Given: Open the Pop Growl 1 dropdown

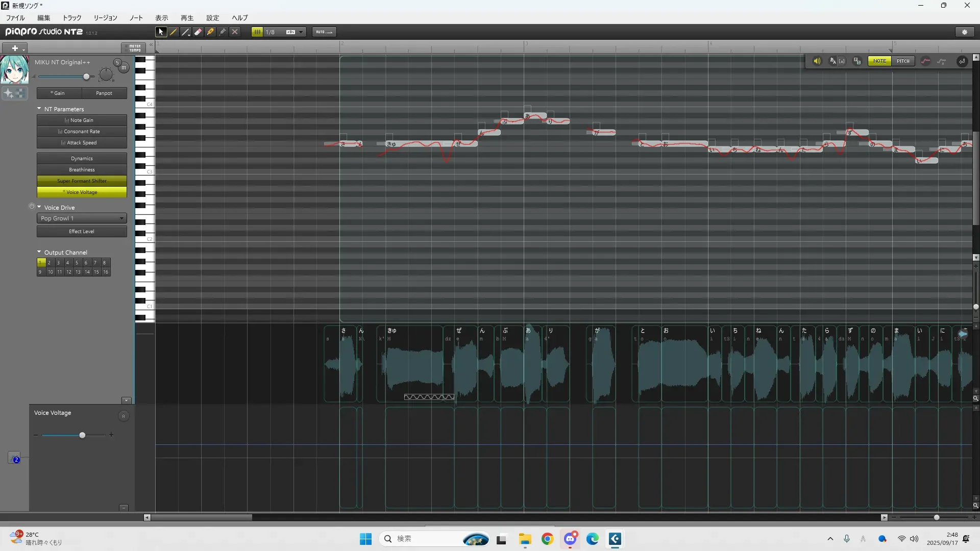Looking at the screenshot, I should 82,218.
